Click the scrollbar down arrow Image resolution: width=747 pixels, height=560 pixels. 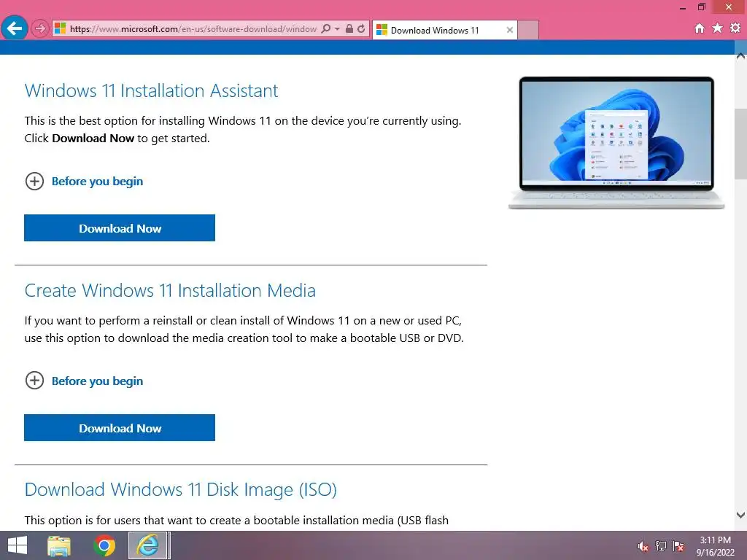pos(741,515)
